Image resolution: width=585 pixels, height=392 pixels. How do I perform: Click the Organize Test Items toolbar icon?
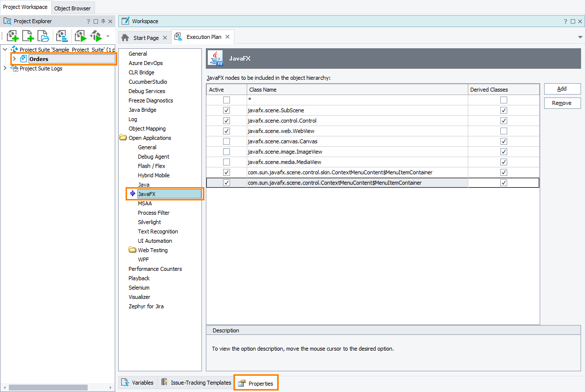coord(61,36)
